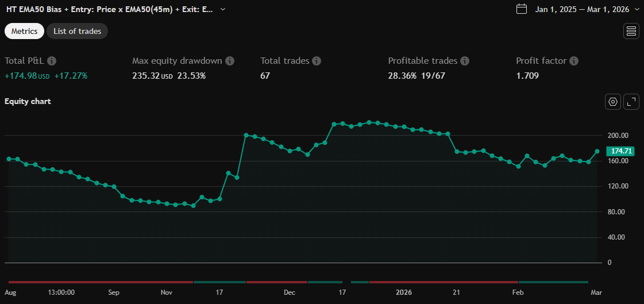Click the Profitable trades info icon
Viewport: 644px width, 304px height.
[465, 61]
